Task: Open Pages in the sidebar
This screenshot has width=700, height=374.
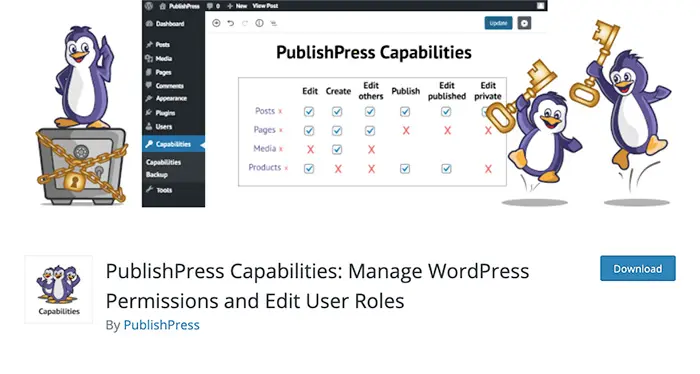Action: coord(158,72)
